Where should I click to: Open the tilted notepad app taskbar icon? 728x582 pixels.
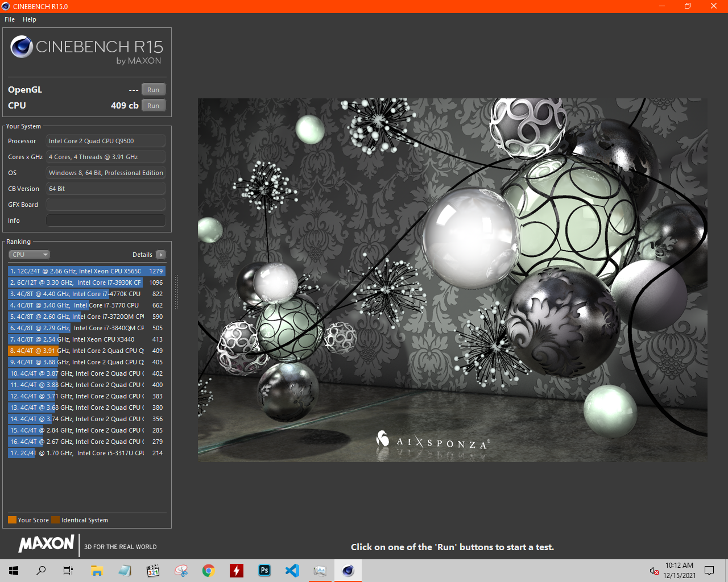125,571
